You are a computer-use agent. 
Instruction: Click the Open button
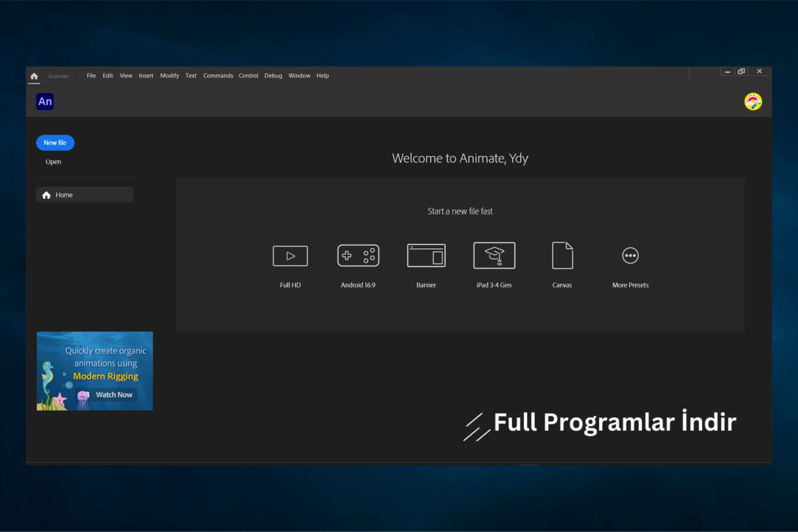coord(53,162)
